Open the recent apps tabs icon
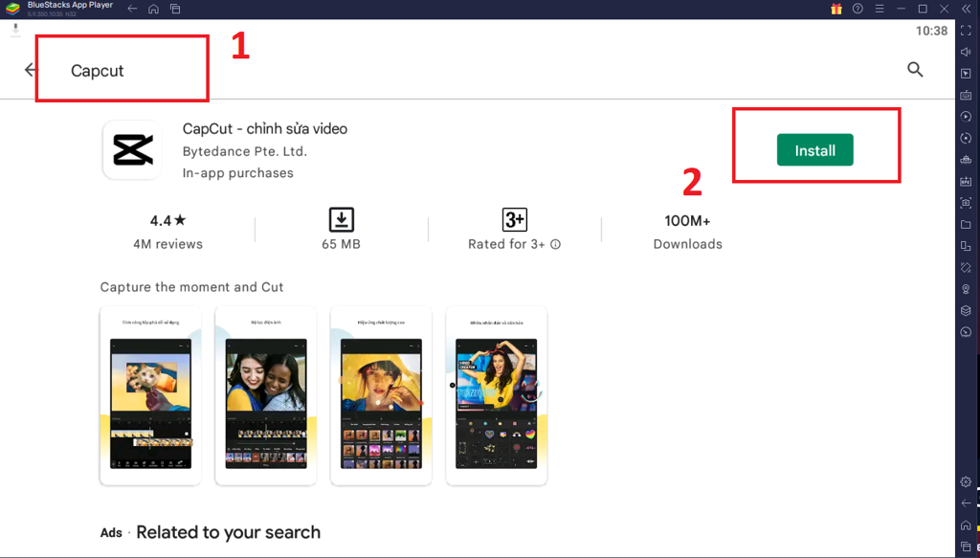Screen dimensions: 980x558 tap(176, 9)
